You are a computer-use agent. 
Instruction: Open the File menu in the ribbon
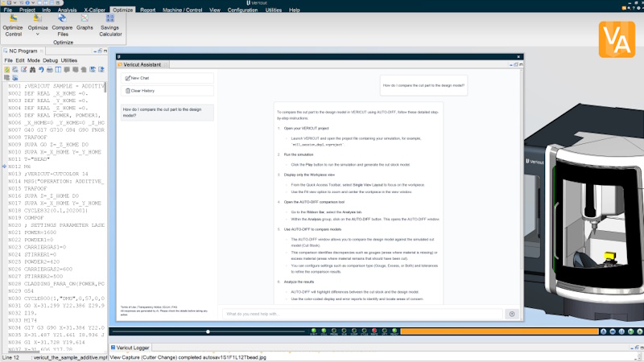(8, 10)
